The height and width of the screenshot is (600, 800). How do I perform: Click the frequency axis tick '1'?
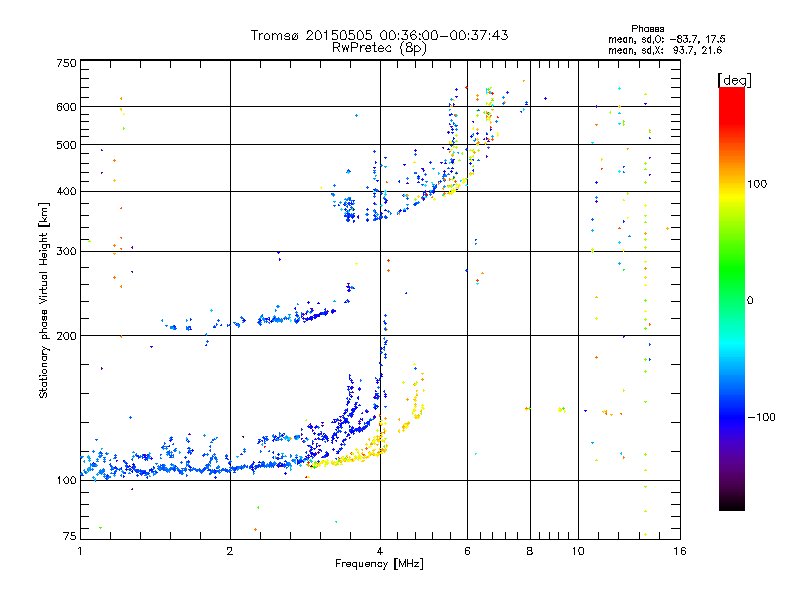(x=80, y=551)
